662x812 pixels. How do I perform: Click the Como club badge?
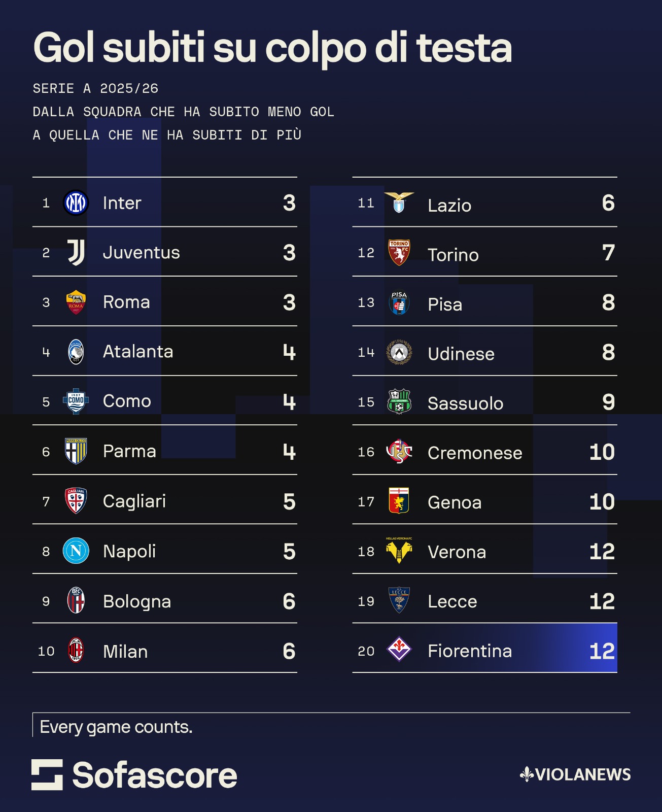(76, 401)
